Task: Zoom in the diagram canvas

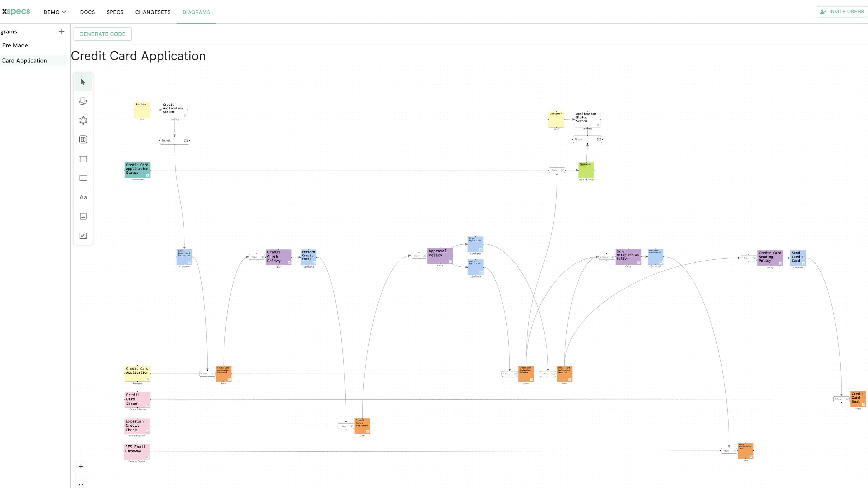Action: coord(81,467)
